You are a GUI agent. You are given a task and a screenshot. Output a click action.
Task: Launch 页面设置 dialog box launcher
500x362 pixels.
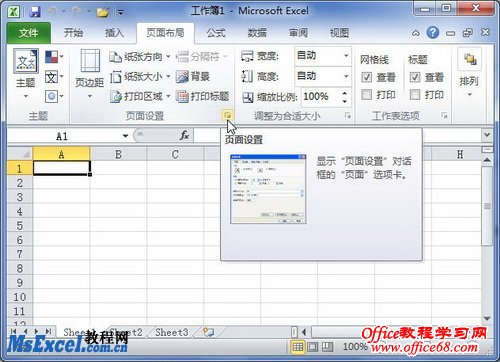(x=228, y=115)
